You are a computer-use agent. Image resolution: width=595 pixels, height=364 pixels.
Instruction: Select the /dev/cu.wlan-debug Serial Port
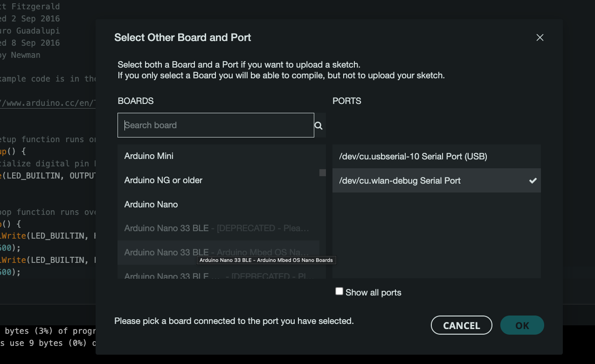400,181
